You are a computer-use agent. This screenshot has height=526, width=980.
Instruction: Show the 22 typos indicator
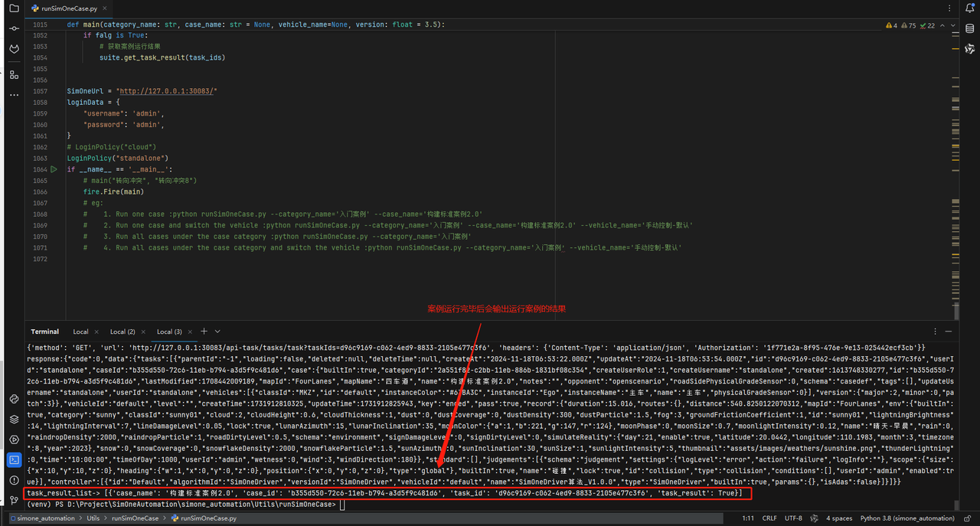pos(927,25)
